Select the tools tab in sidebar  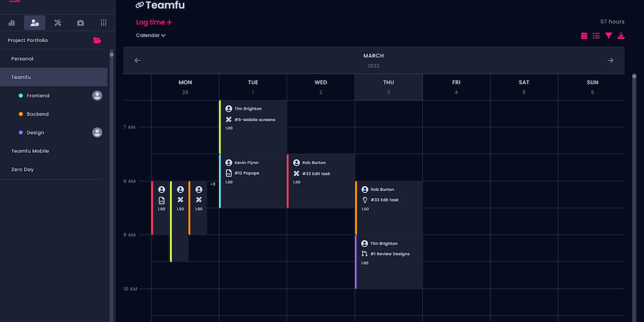[x=57, y=23]
